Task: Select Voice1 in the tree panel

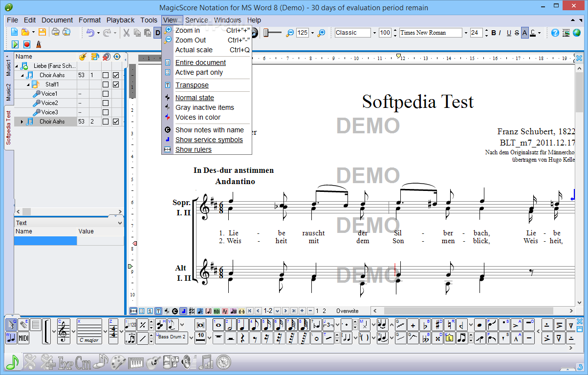Action: [x=49, y=94]
